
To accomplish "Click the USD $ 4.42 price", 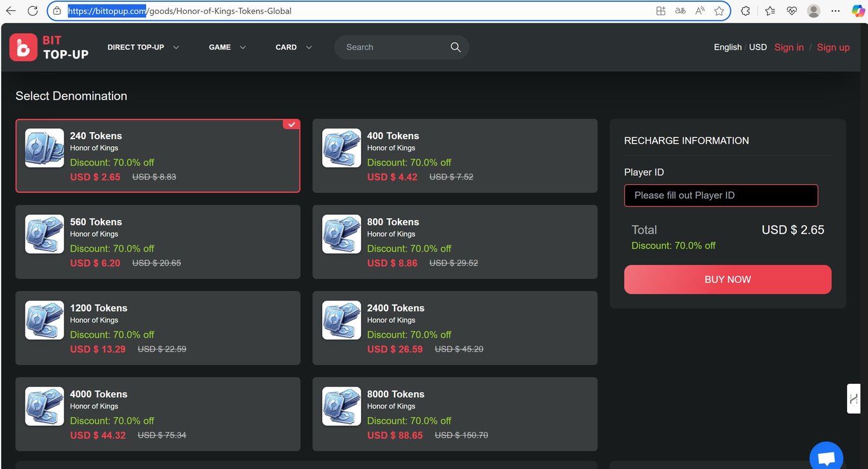I will click(393, 177).
